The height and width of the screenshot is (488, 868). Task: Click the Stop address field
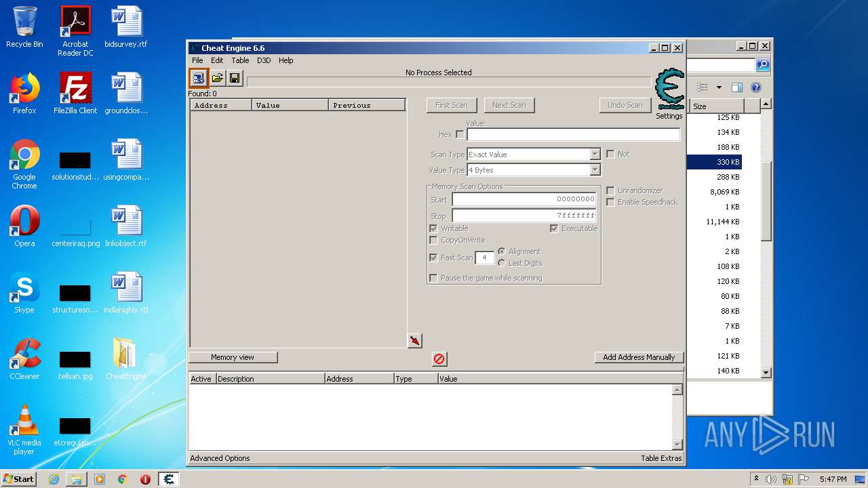[x=524, y=216]
